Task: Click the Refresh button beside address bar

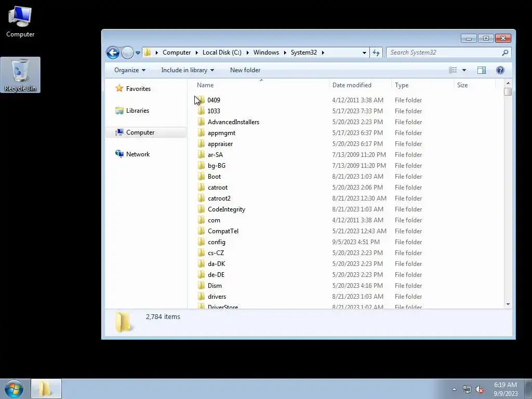Action: point(376,52)
